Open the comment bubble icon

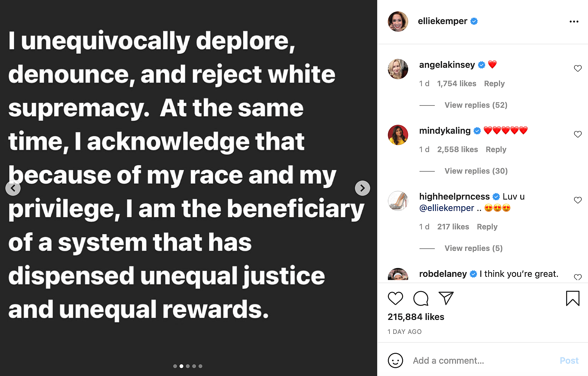pos(420,298)
